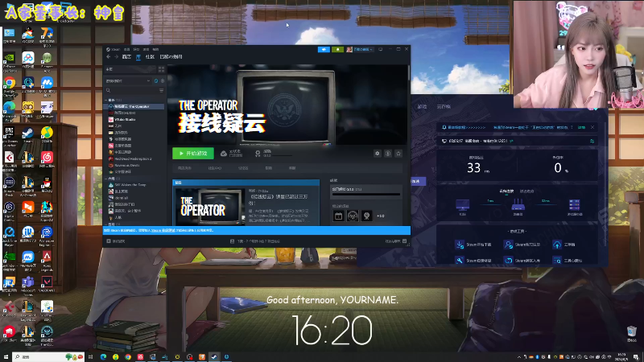Click the achievements progress bar
The height and width of the screenshot is (362, 644).
pyautogui.click(x=365, y=194)
